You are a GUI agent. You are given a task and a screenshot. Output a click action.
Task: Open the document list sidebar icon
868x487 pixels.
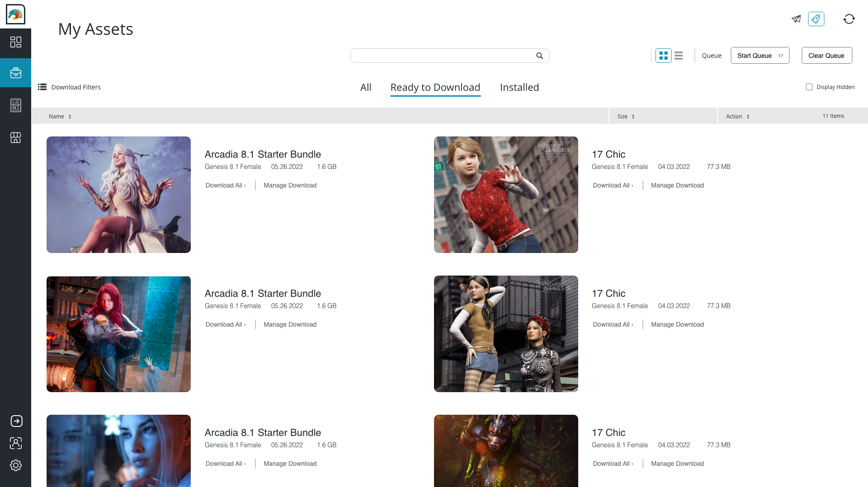(16, 105)
